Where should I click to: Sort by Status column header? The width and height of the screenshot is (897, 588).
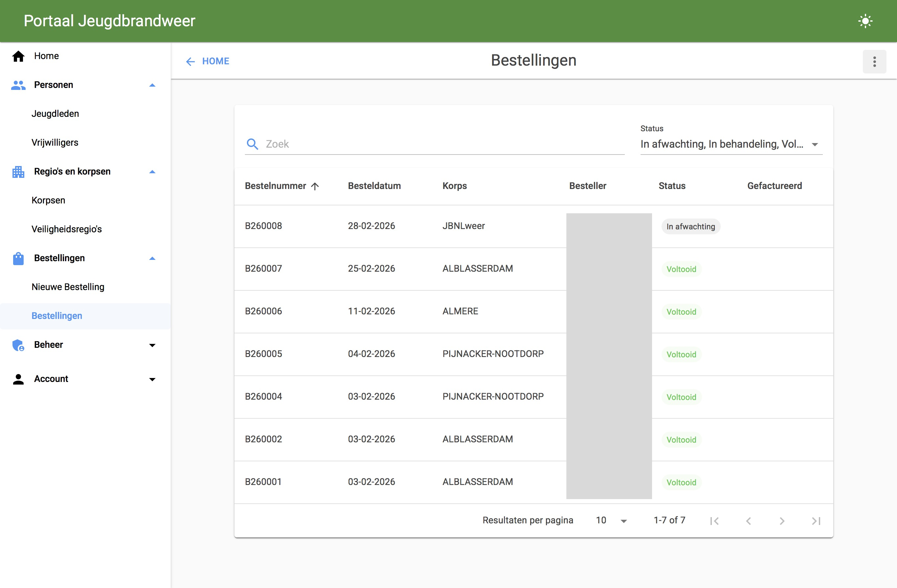point(672,186)
